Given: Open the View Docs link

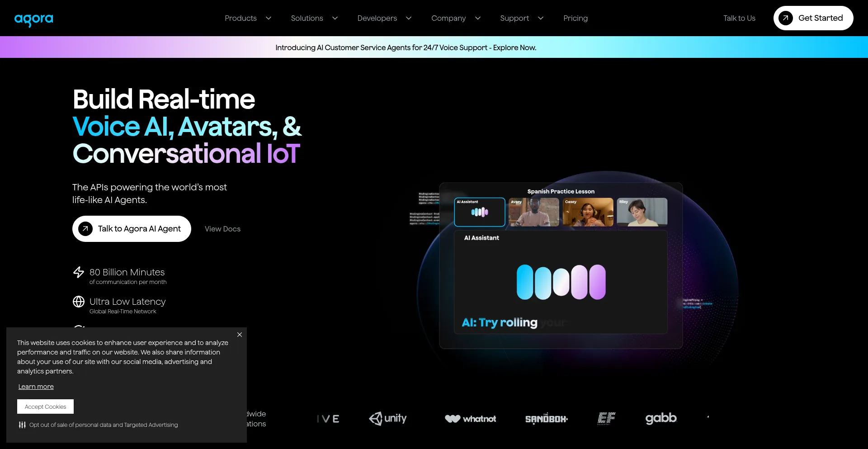Looking at the screenshot, I should click(222, 229).
